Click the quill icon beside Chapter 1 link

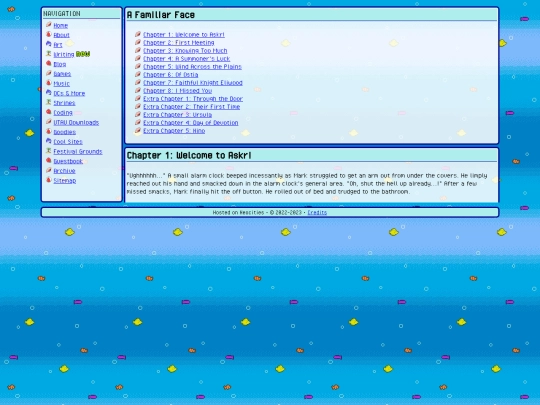[x=138, y=34]
